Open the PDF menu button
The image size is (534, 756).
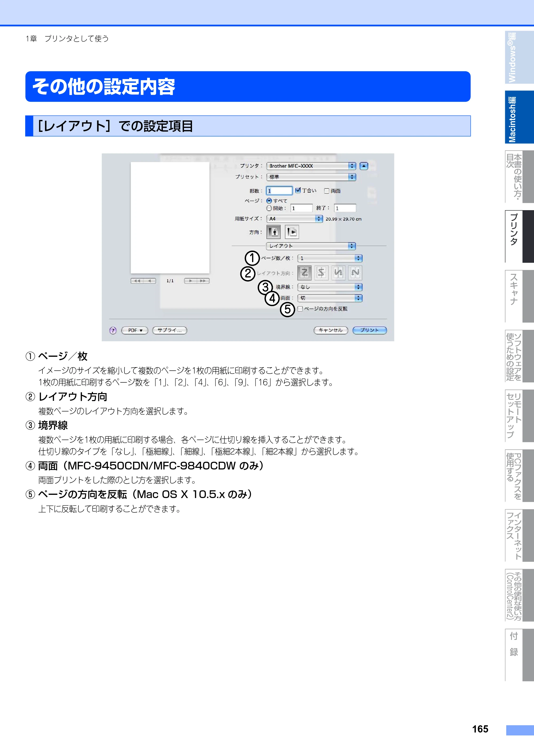click(x=135, y=330)
